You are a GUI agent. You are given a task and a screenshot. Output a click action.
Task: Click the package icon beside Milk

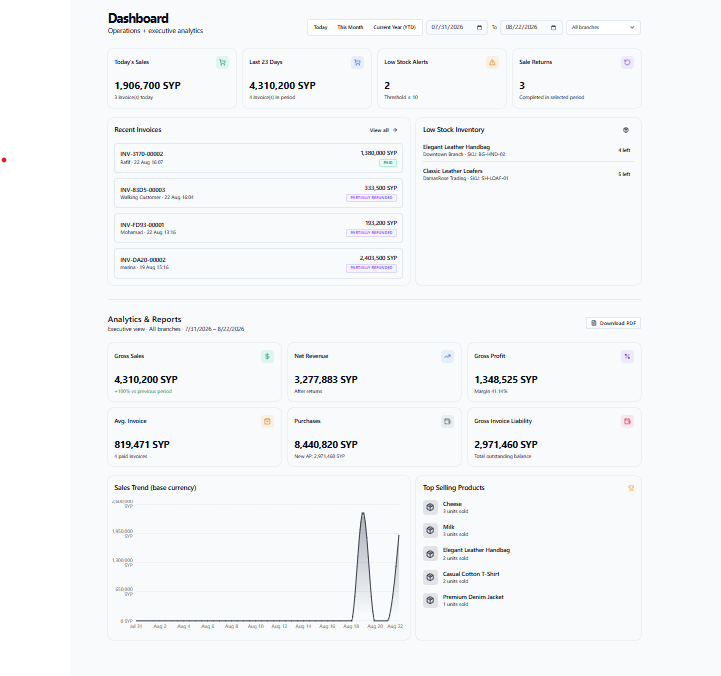click(x=430, y=530)
